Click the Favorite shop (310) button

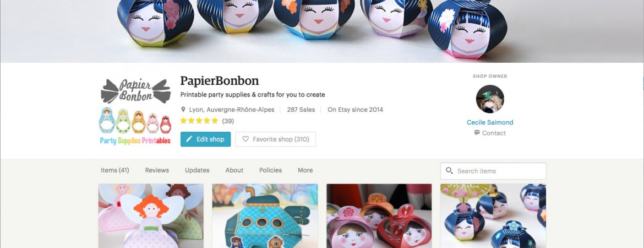(x=275, y=139)
